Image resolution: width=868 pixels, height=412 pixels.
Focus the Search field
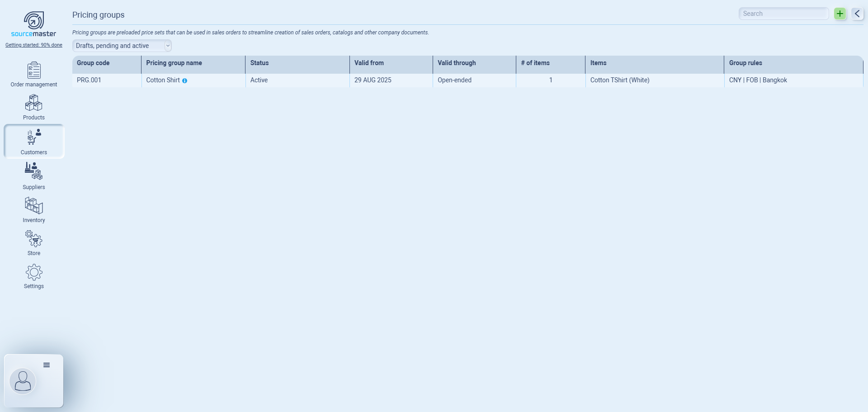pyautogui.click(x=783, y=14)
